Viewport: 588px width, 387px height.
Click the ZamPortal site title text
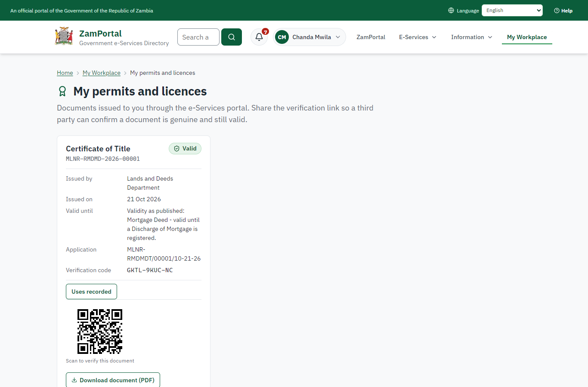pos(100,33)
